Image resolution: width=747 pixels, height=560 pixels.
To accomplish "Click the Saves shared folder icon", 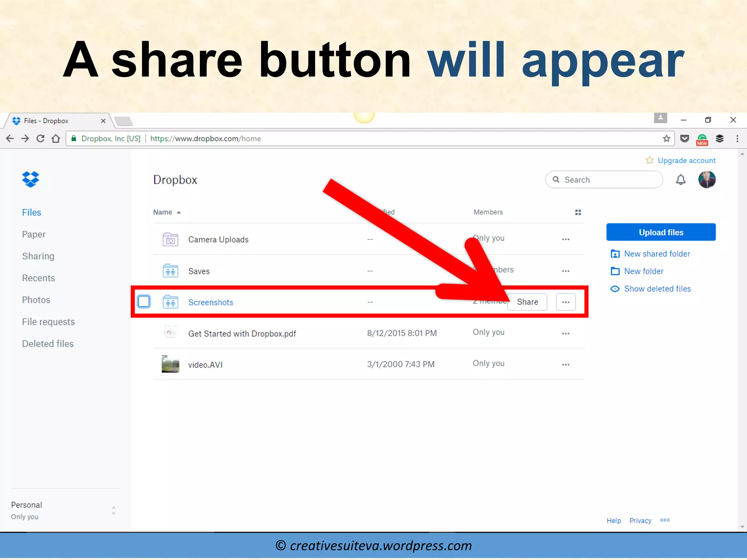I will coord(170,271).
